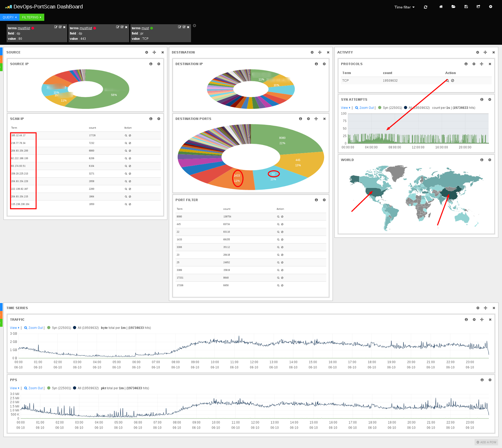Viewport: 502px width, 448px height.
Task: Click the refresh dashboard icon
Action: click(x=425, y=7)
